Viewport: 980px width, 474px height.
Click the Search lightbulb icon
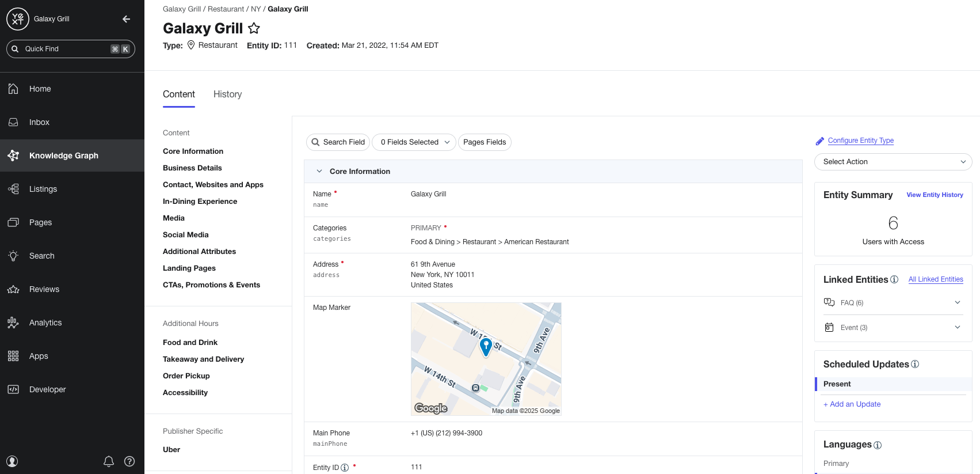tap(13, 256)
